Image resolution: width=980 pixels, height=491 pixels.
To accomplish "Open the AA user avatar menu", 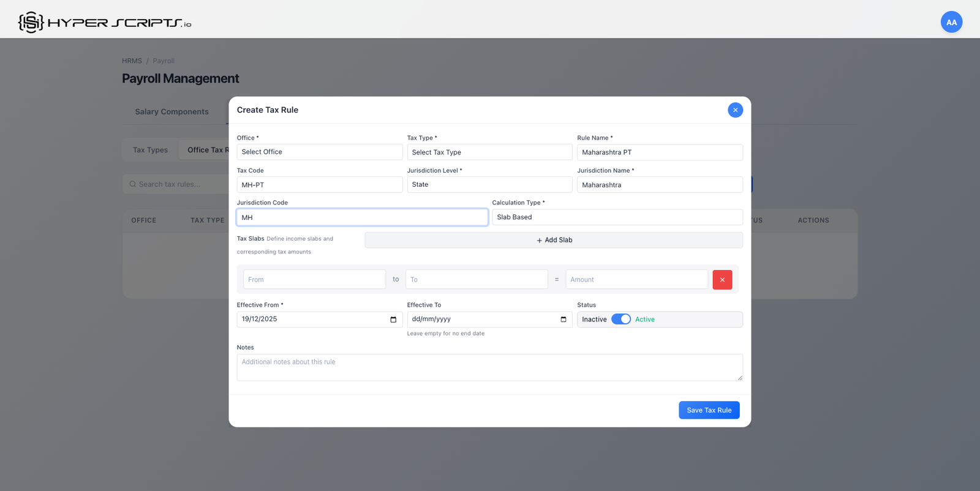I will coord(951,22).
